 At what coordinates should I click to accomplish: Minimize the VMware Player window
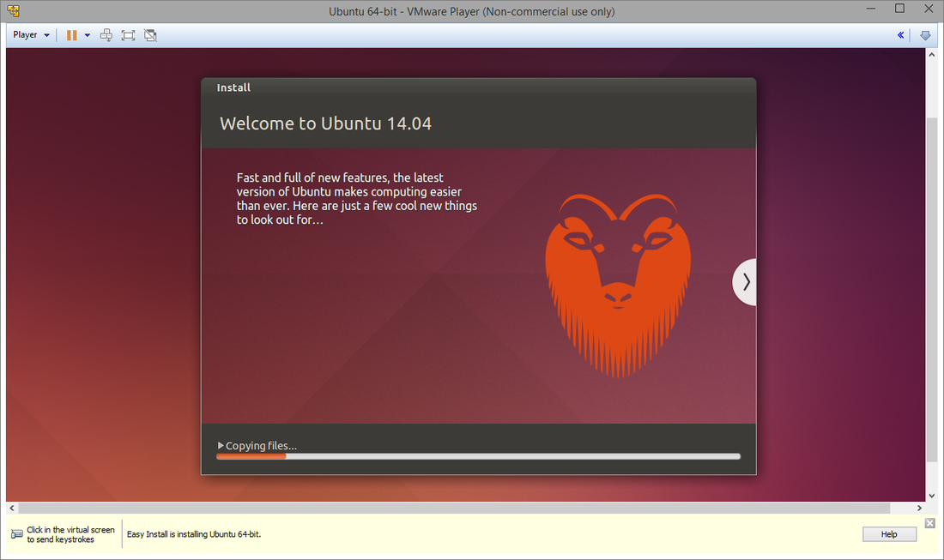871,9
